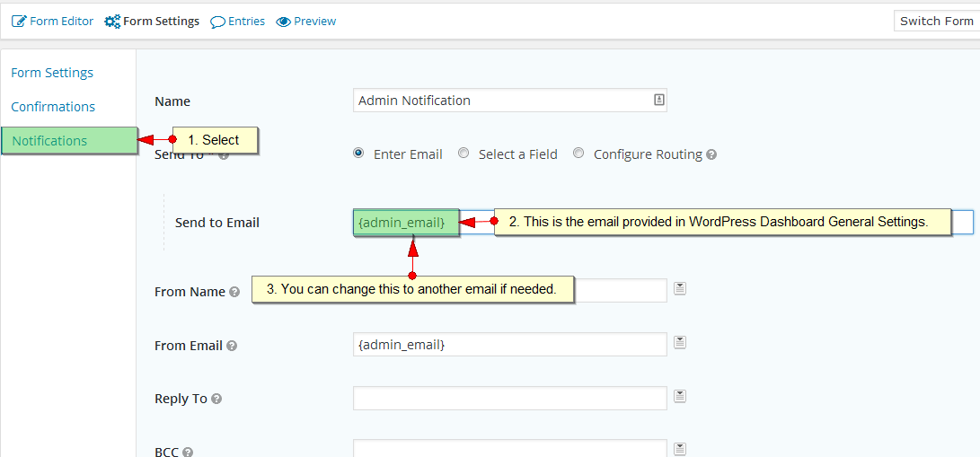Open the Notifications settings tab
Viewport: 980px width, 457px height.
click(x=50, y=141)
